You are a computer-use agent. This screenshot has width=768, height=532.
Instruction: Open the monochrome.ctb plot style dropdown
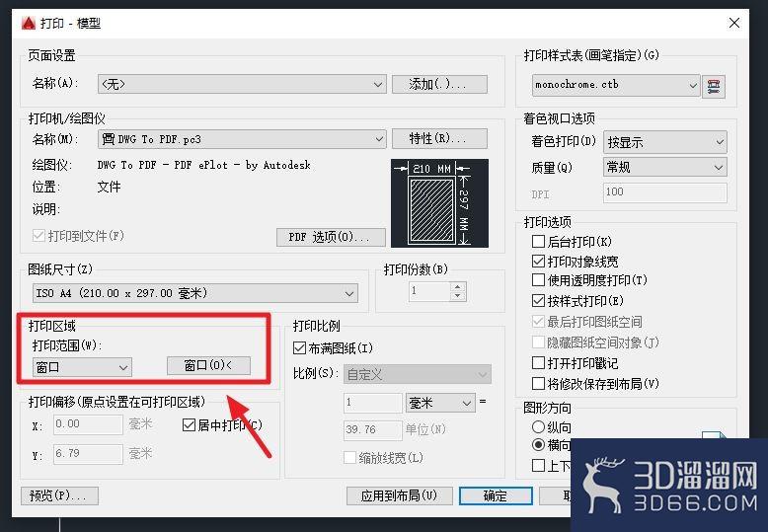[616, 85]
